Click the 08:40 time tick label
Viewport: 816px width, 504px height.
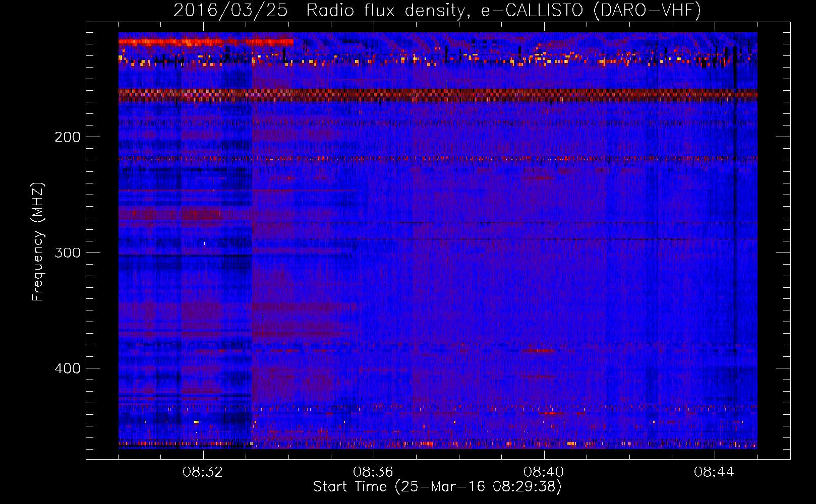click(544, 472)
